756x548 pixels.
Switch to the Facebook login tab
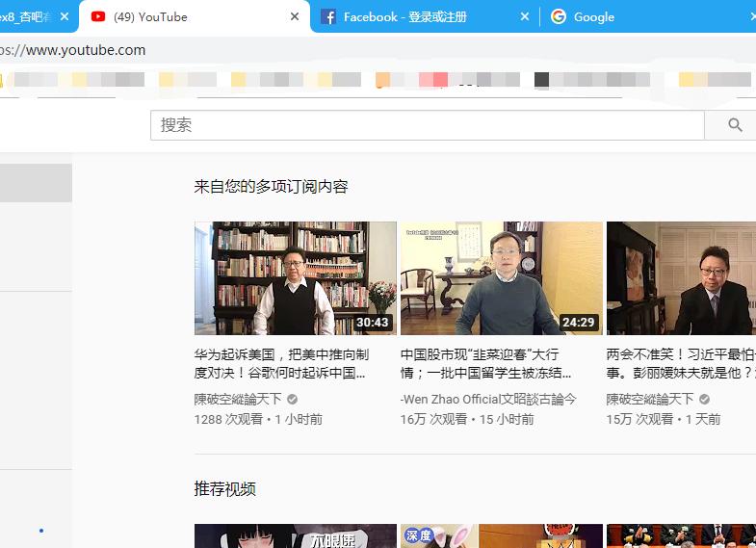(425, 17)
